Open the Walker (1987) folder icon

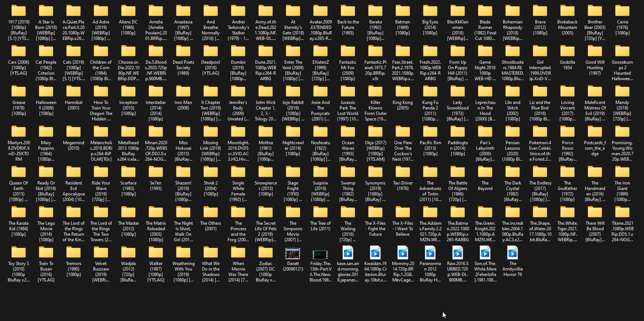156,253
